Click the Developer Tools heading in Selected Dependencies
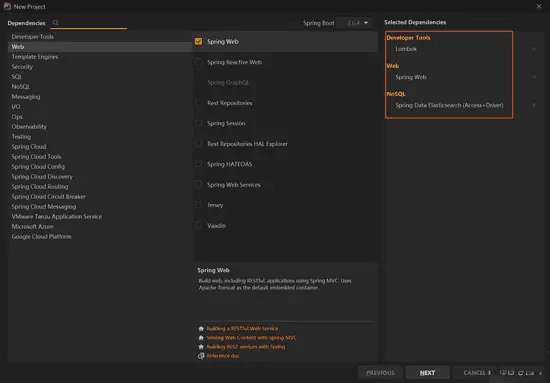The image size is (550, 383). point(408,38)
